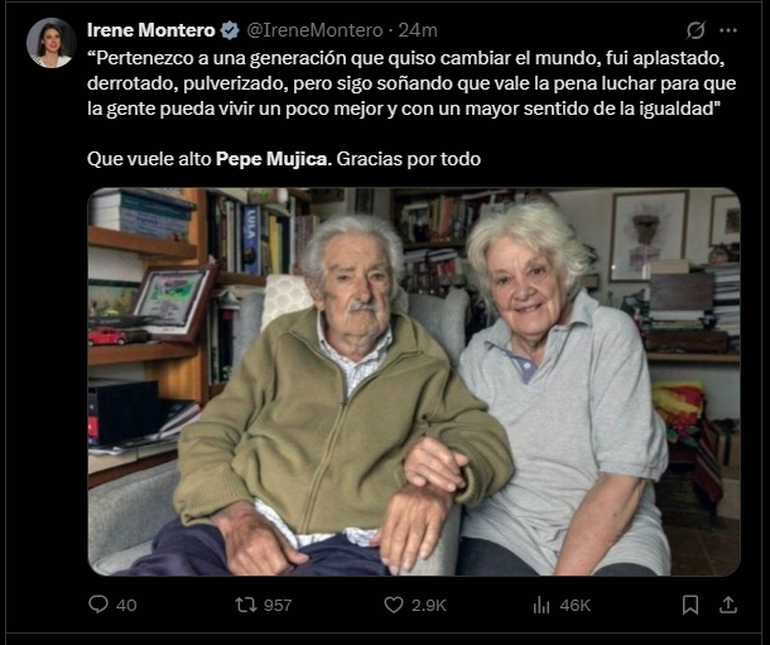
Task: Retweet the post using the repost icon
Action: pos(246,605)
